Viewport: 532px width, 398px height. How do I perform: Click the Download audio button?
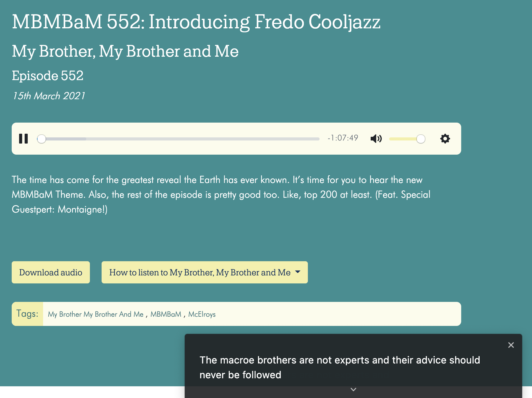click(x=51, y=272)
